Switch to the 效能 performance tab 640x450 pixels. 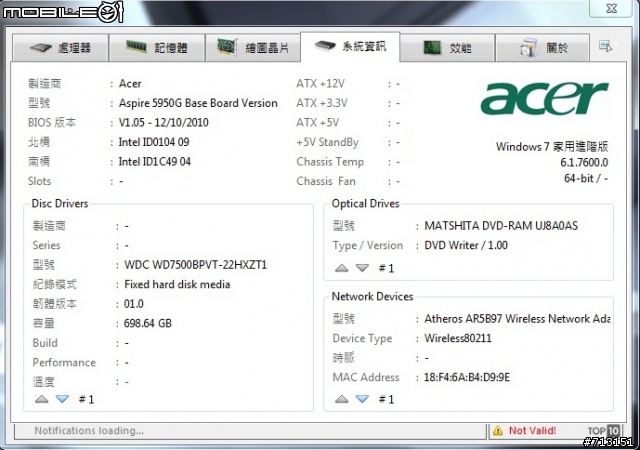point(447,48)
